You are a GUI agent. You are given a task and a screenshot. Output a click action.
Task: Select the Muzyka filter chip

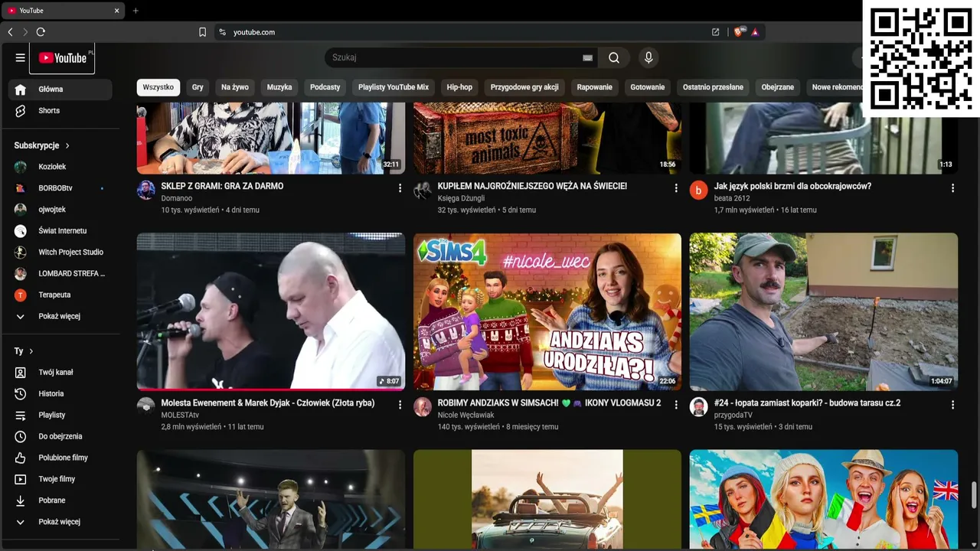[x=279, y=87]
